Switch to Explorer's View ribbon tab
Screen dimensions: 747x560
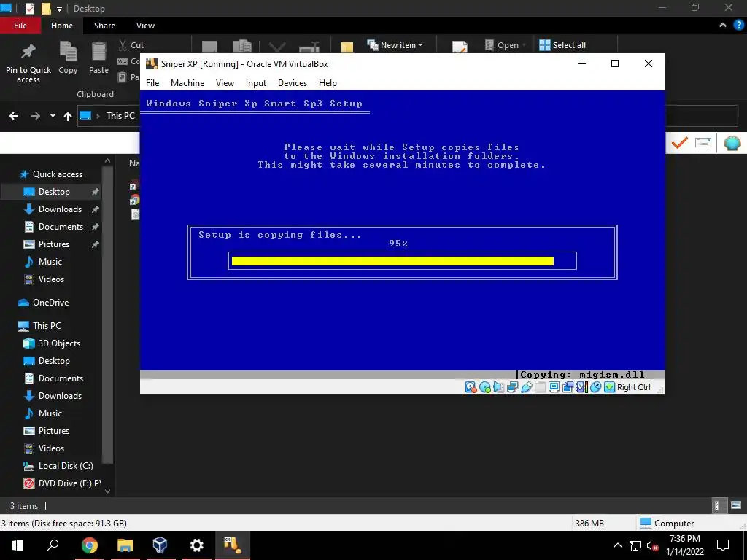[145, 26]
